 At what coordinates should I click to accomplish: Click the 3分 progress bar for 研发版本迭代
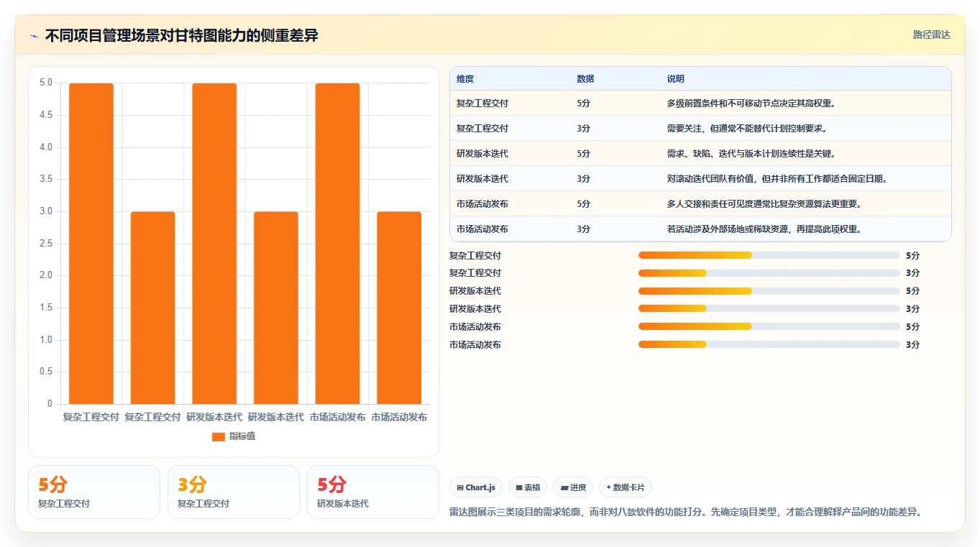pos(769,308)
